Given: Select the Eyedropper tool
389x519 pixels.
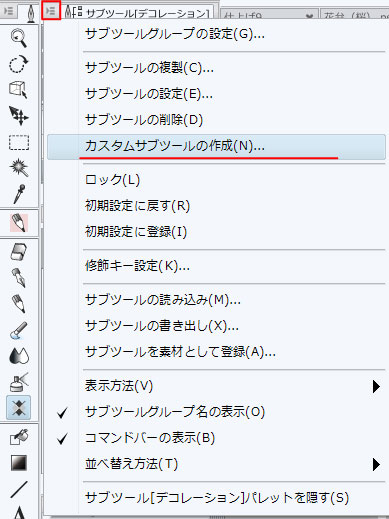Looking at the screenshot, I should click(19, 193).
